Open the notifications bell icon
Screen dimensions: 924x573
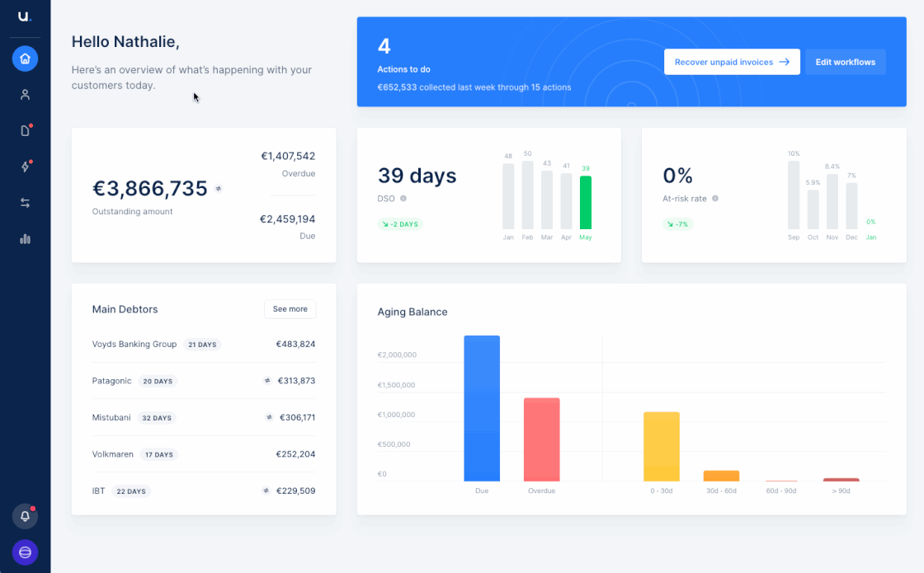25,516
